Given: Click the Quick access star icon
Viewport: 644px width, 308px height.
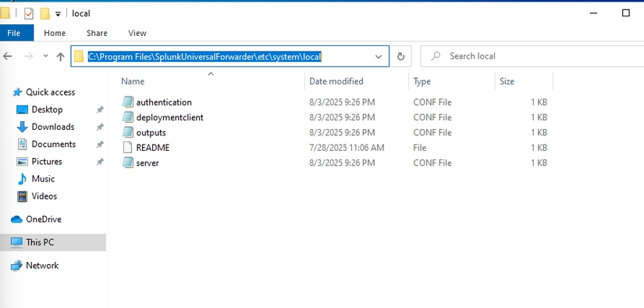Looking at the screenshot, I should pos(17,92).
